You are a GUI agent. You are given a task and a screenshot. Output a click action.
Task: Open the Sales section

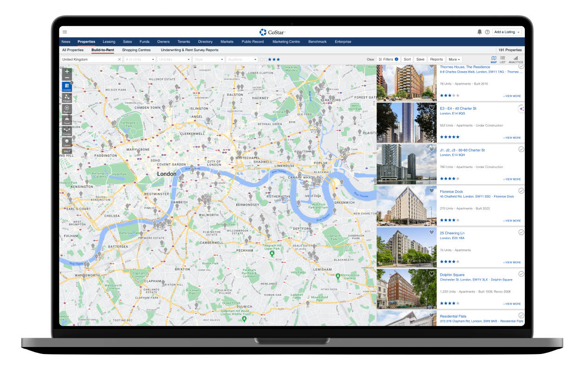point(127,42)
